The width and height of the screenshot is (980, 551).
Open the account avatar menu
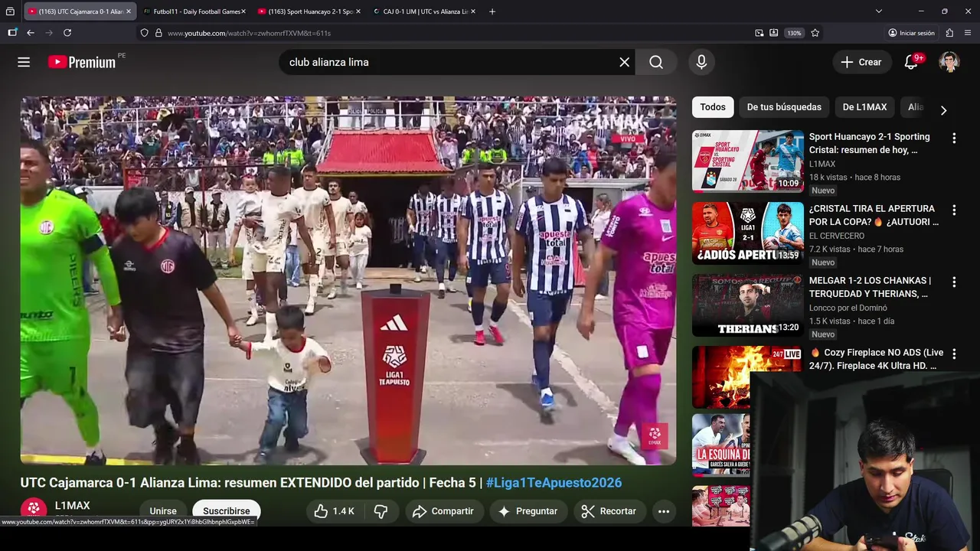coord(949,62)
